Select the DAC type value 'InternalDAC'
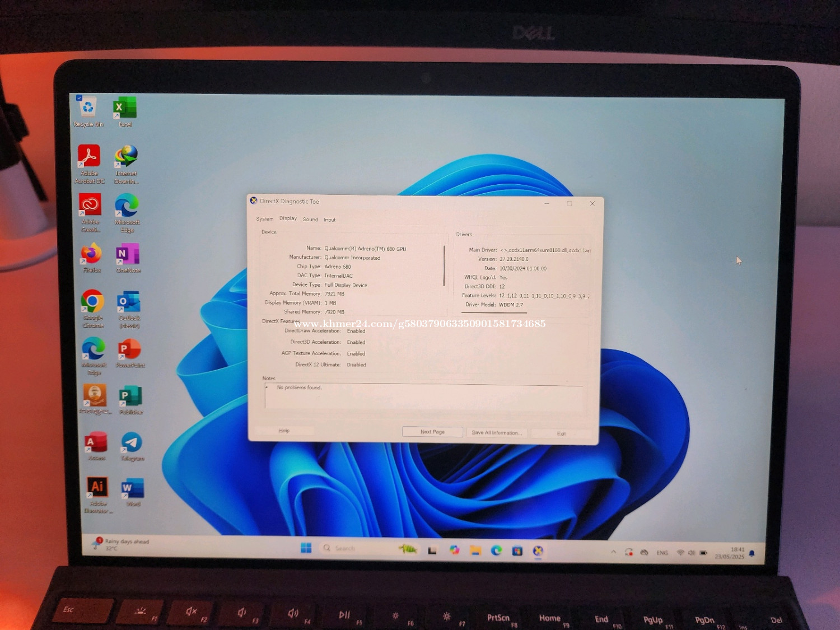 point(338,276)
